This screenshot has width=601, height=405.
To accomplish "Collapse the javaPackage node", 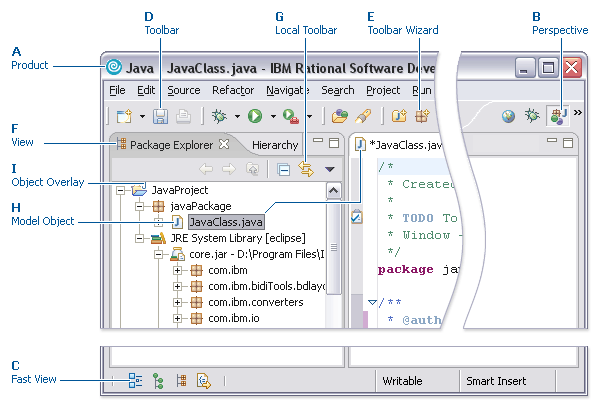I will 140,207.
